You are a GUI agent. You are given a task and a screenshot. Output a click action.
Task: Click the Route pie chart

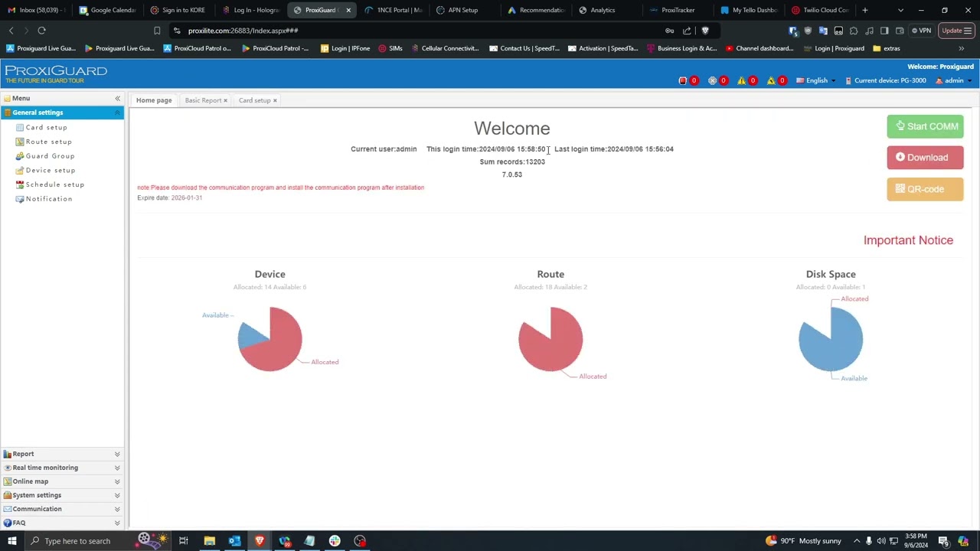pyautogui.click(x=550, y=339)
